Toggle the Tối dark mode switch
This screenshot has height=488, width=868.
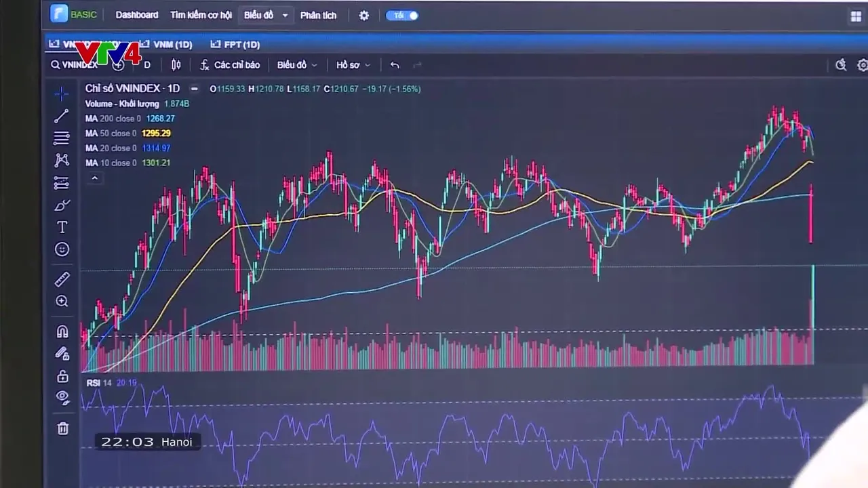402,15
